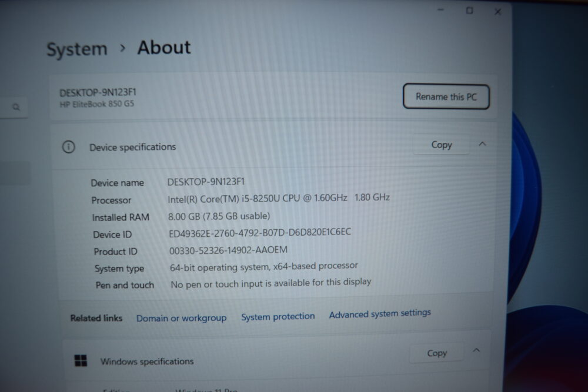Image resolution: width=588 pixels, height=392 pixels.
Task: Click the Product ID label
Action: (x=115, y=252)
